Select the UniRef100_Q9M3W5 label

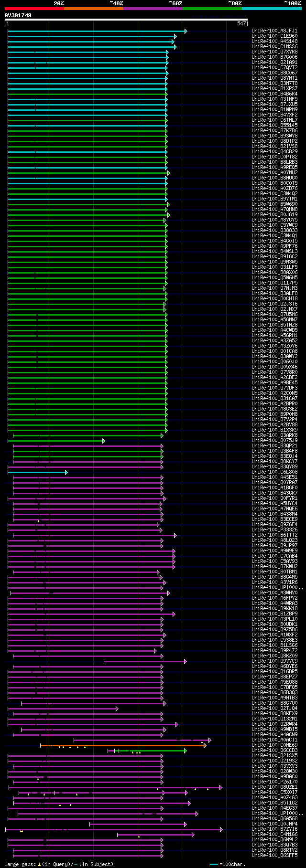[x=274, y=262]
